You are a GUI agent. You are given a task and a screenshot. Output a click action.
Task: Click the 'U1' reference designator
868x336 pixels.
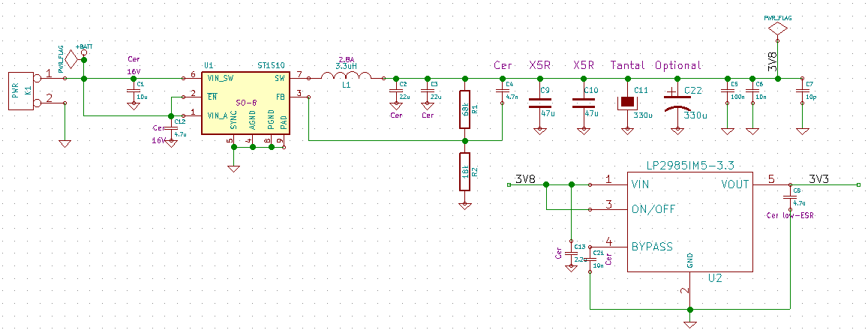pos(209,65)
